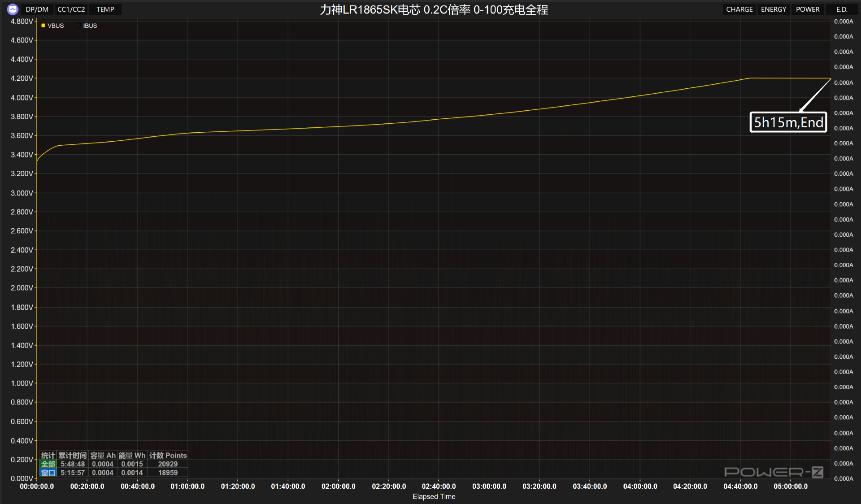
Task: Click energy value 0.0014 Wh
Action: [x=132, y=473]
